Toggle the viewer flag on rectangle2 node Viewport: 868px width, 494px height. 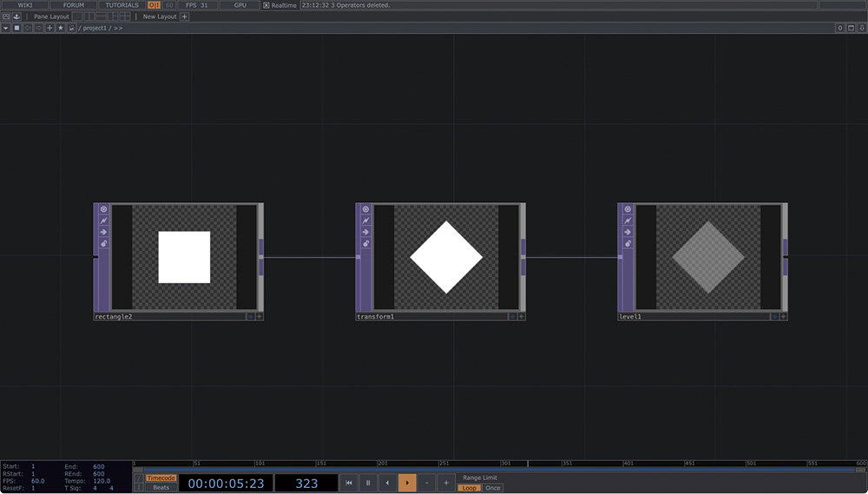[103, 209]
